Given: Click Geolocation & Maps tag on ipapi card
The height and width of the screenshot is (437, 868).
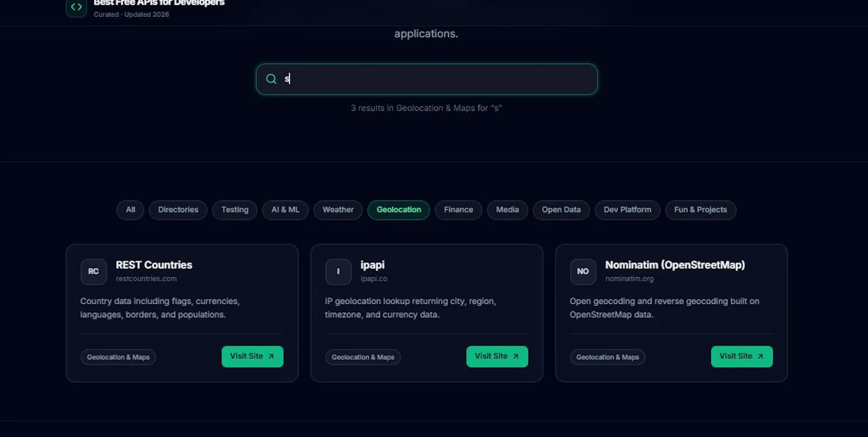Looking at the screenshot, I should (363, 357).
